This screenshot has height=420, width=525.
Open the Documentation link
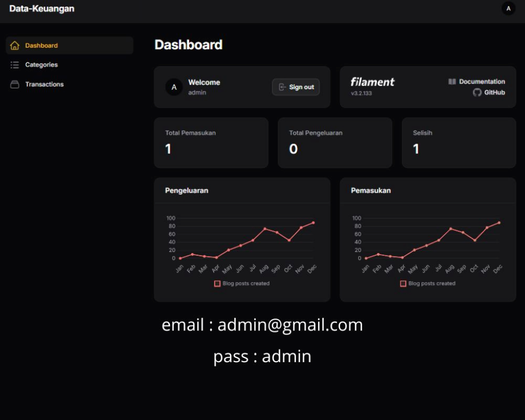(x=482, y=81)
